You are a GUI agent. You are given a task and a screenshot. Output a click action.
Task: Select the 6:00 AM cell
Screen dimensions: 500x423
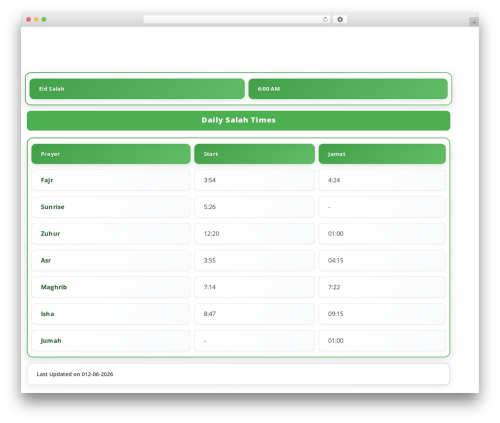[348, 89]
